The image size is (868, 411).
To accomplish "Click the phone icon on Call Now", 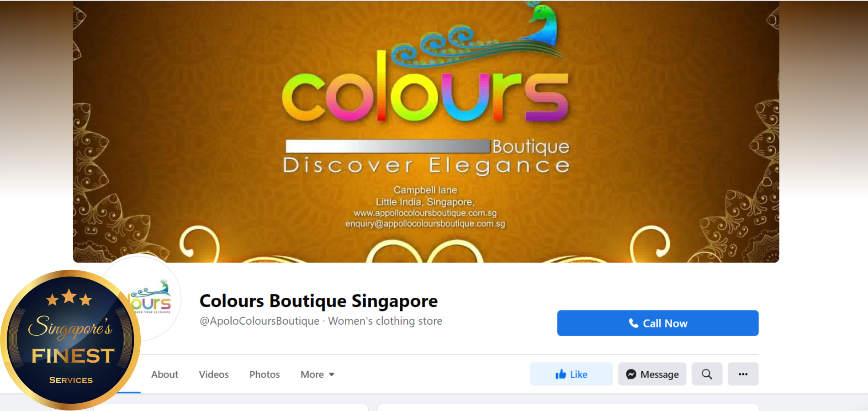I will [633, 323].
